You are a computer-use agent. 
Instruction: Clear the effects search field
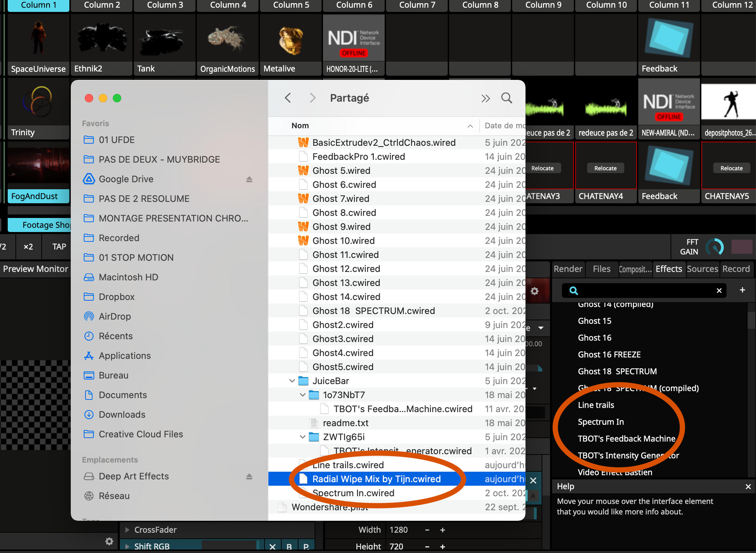tap(719, 291)
